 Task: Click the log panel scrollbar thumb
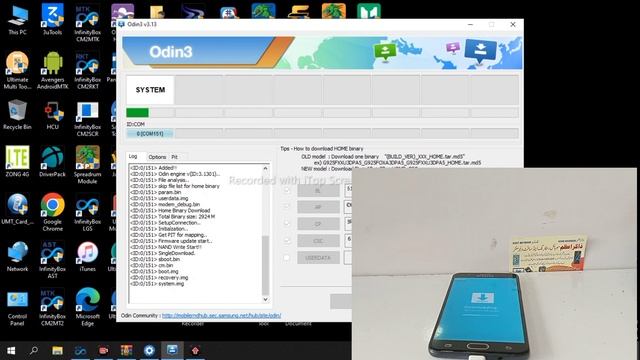265,265
